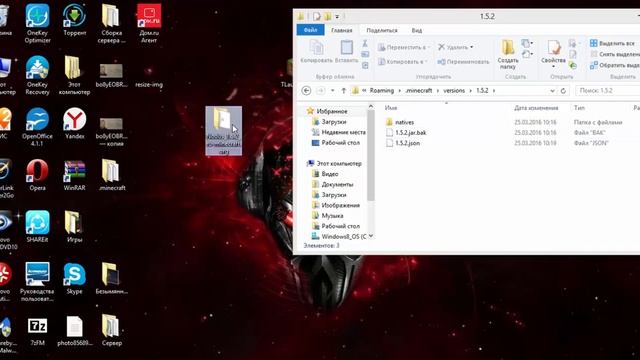The width and height of the screenshot is (640, 360).
Task: Click versions in the address path
Action: tap(454, 91)
